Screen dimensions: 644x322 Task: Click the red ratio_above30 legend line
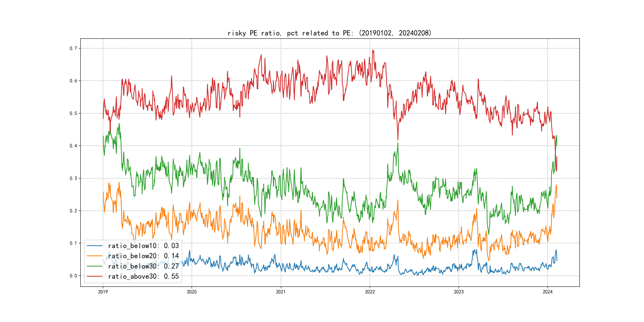(x=95, y=276)
